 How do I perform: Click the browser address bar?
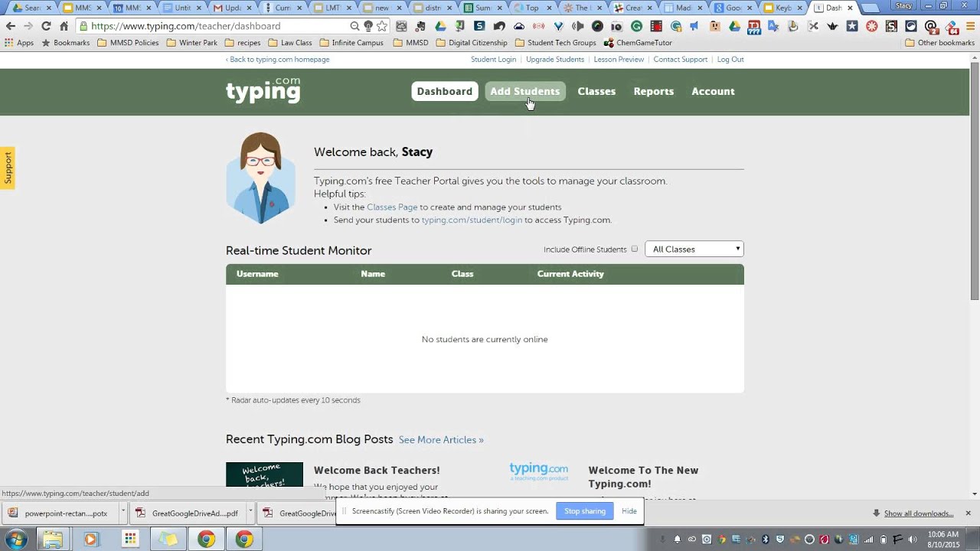point(218,26)
